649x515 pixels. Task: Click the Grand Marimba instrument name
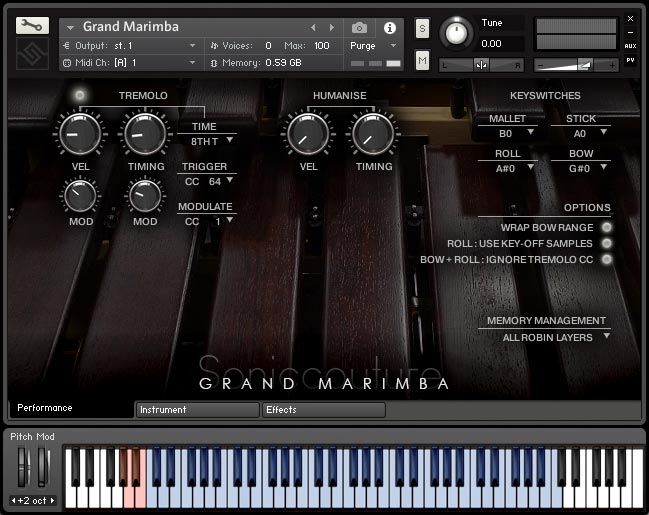[x=131, y=26]
